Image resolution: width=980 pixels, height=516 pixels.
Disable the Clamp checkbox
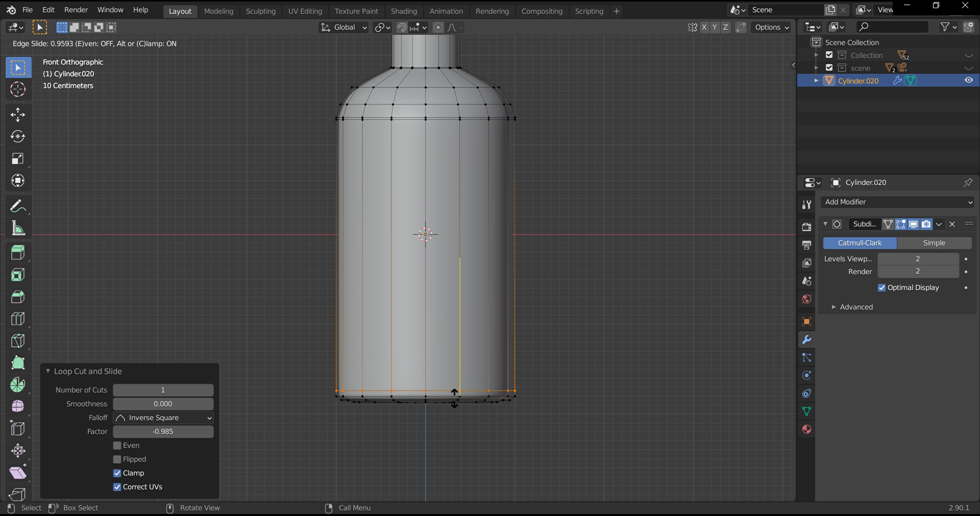(117, 473)
